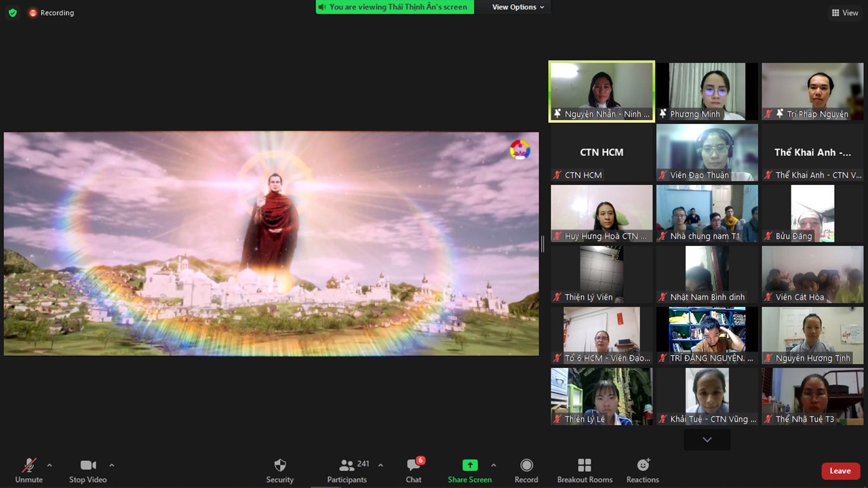Expand Share Screen options arrow
Viewport: 868px width, 488px height.
494,465
